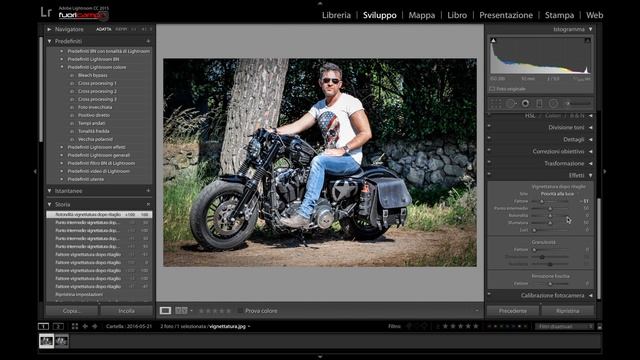Open vignette Stile dropdown Priorità alla luce
640x360 pixels.
[x=557, y=194]
